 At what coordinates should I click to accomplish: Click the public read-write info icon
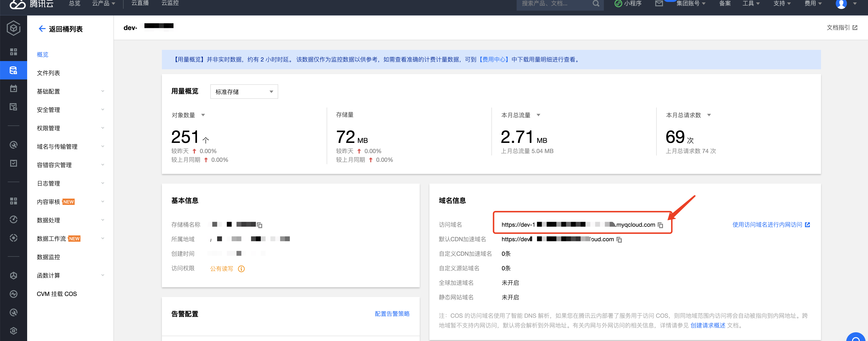[241, 269]
